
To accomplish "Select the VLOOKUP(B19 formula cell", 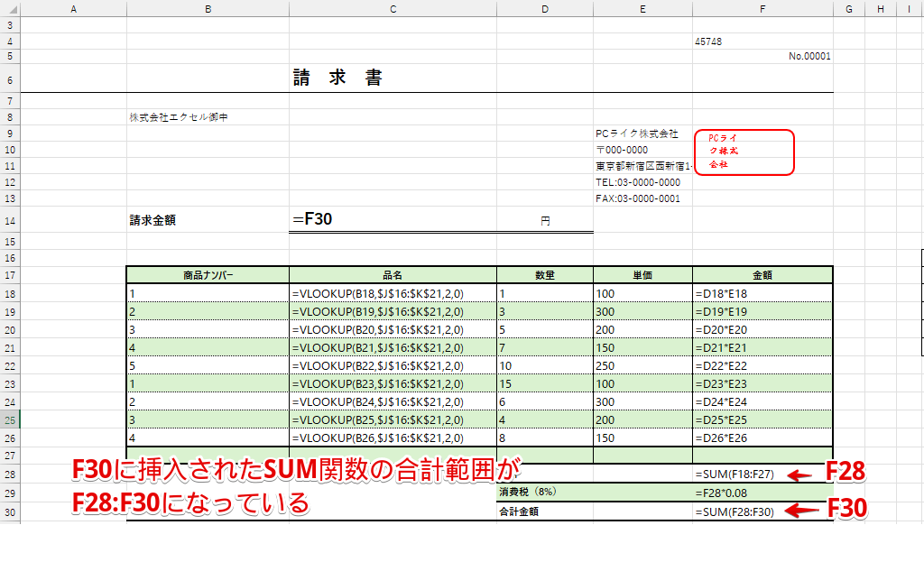I will 393,311.
